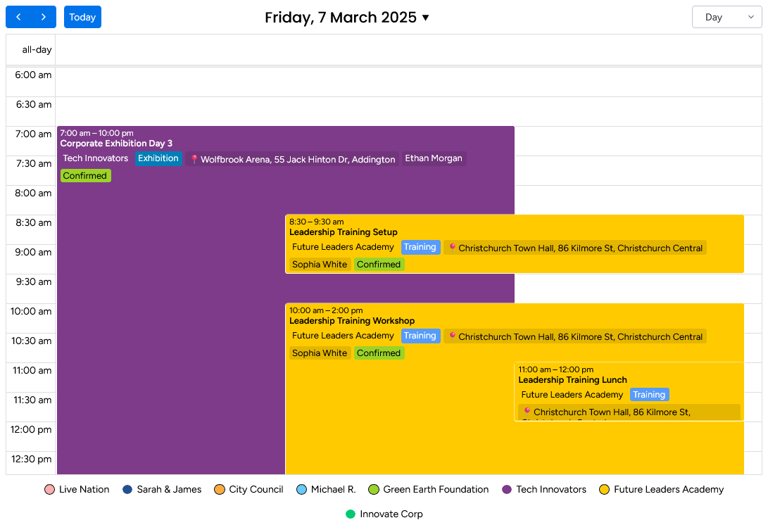
Task: Click Tech Innovators legend label
Action: click(x=551, y=489)
